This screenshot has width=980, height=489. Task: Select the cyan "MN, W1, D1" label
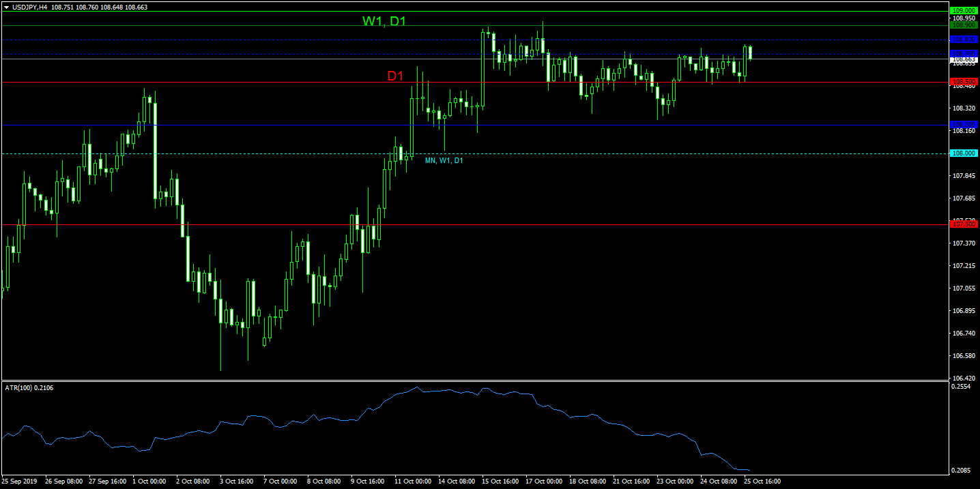[444, 161]
